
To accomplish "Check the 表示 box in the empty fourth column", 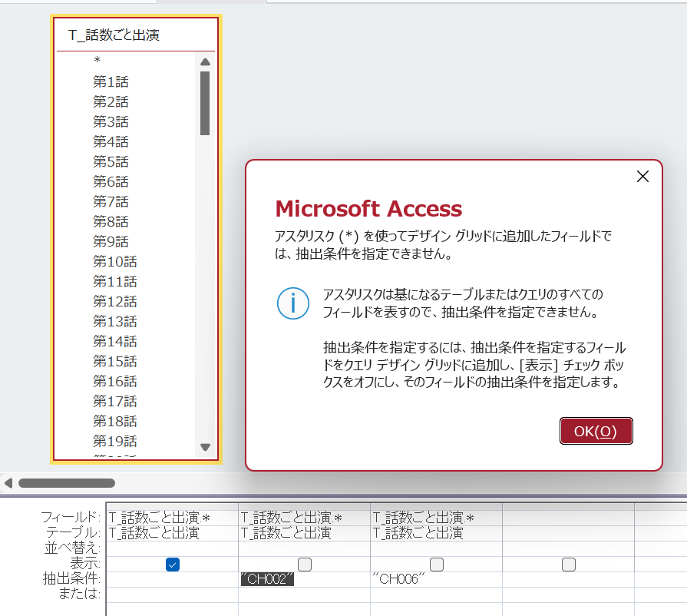I will point(568,565).
